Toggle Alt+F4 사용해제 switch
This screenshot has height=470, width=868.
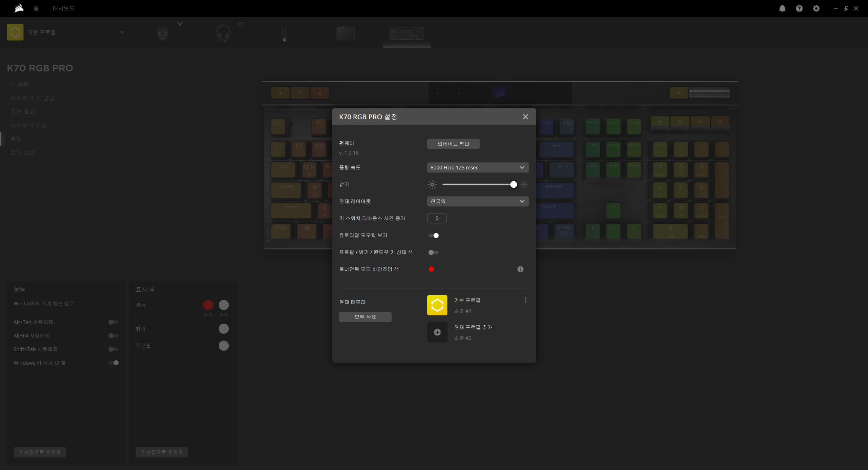113,335
